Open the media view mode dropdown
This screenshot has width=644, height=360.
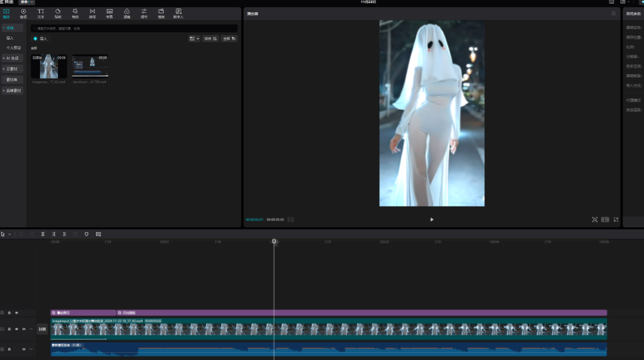click(194, 39)
